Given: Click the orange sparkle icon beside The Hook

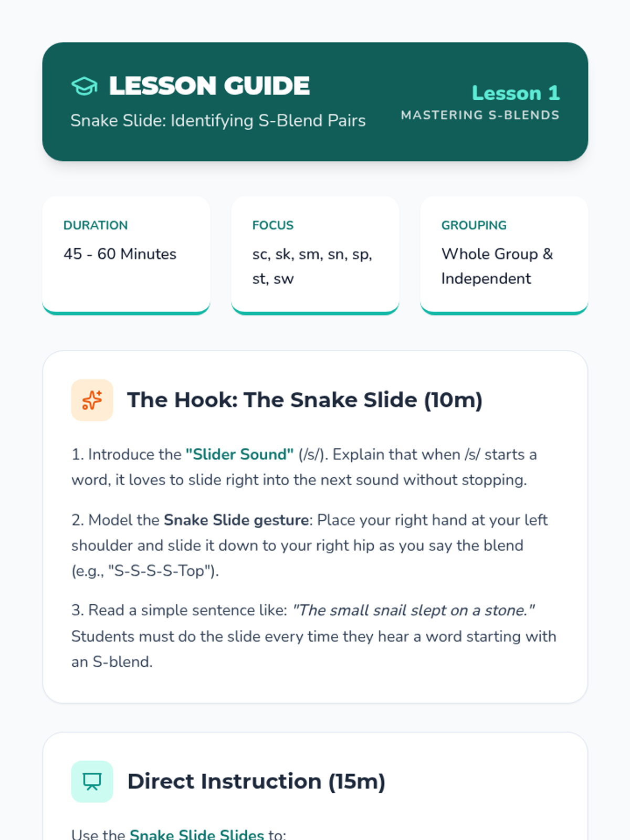Looking at the screenshot, I should coord(92,400).
